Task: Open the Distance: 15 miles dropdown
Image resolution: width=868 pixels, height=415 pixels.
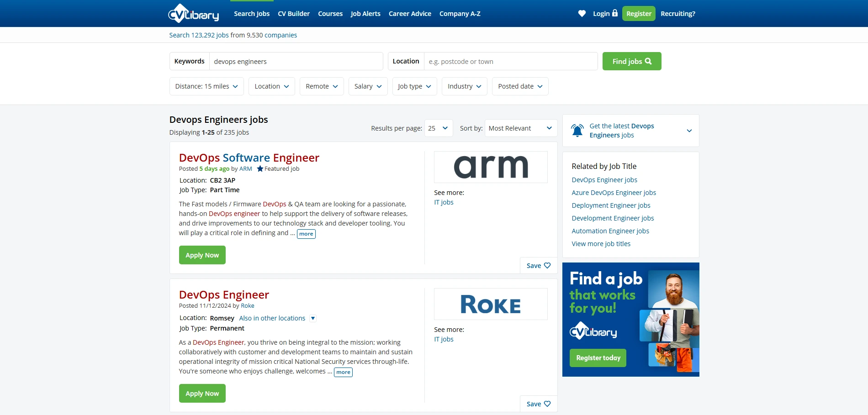Action: [206, 86]
